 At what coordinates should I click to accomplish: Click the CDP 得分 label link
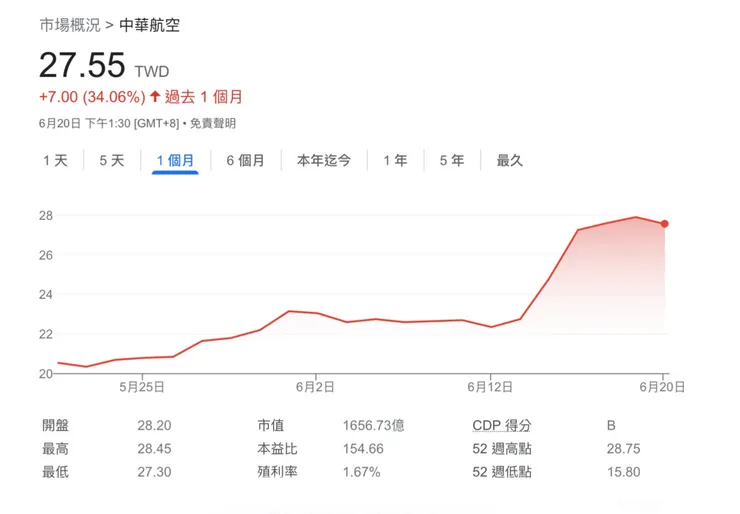click(502, 425)
